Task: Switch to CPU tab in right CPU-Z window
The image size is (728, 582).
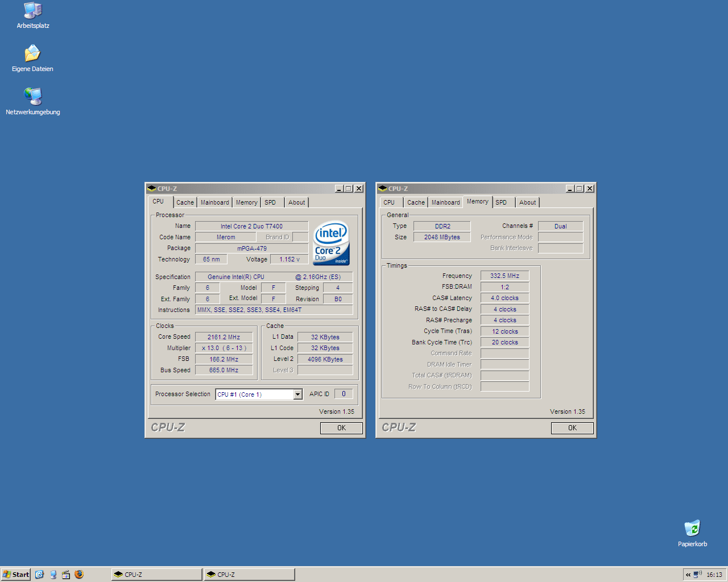Action: [390, 202]
